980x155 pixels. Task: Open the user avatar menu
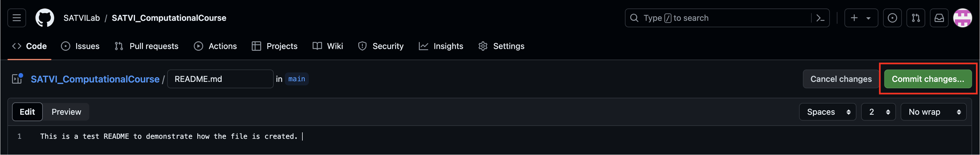point(962,18)
